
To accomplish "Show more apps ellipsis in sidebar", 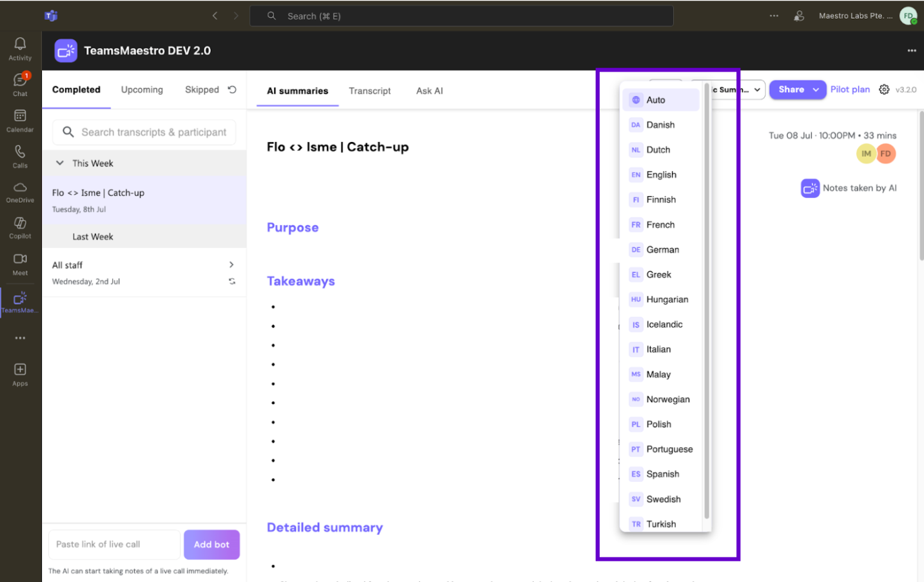I will [20, 338].
